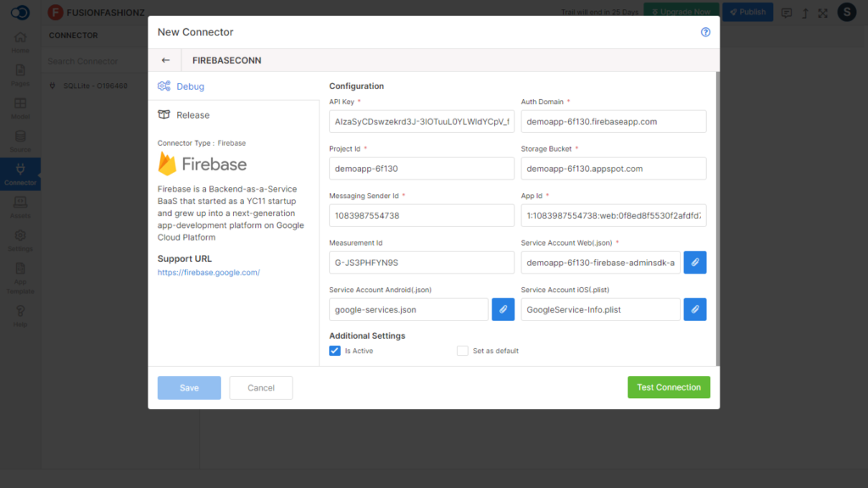
Task: Focus the Messaging Sender Id field
Action: point(422,216)
